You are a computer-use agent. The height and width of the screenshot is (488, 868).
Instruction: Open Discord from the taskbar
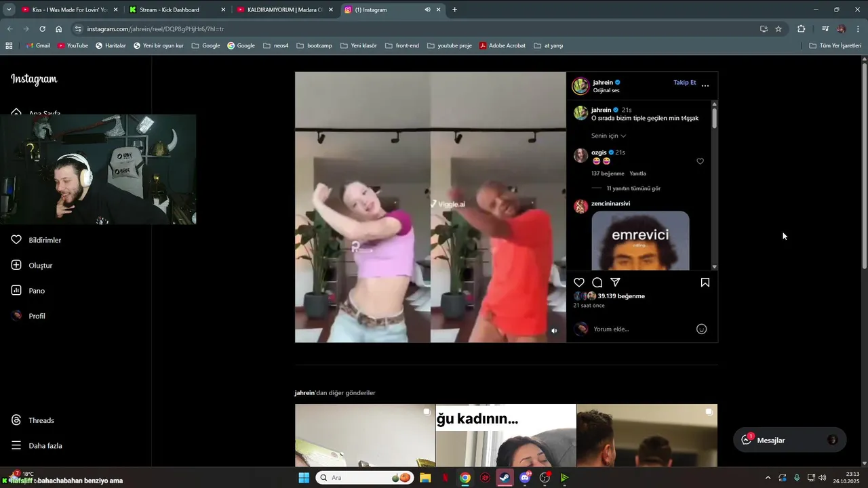[x=525, y=478]
